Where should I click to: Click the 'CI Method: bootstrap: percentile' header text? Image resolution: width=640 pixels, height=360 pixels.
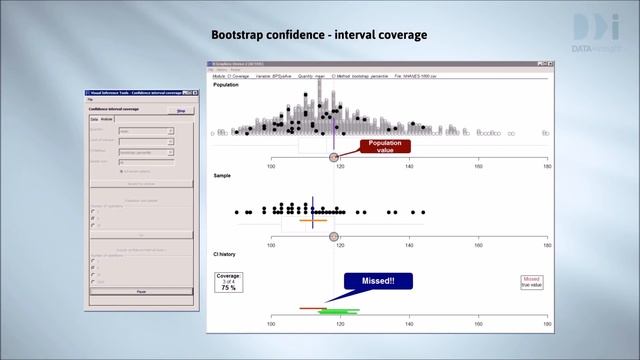tap(360, 76)
